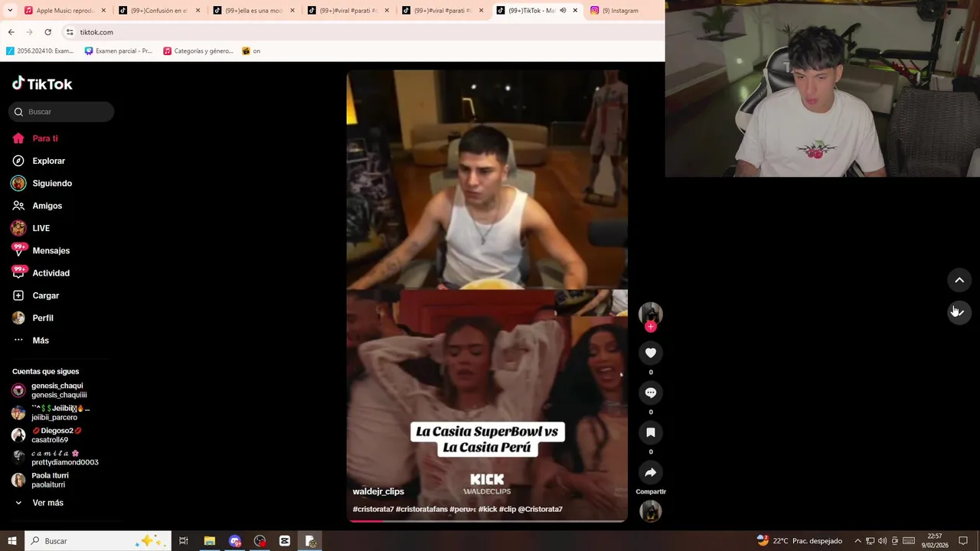Open the volume icon in system tray
The image size is (980, 551).
pyautogui.click(x=882, y=540)
